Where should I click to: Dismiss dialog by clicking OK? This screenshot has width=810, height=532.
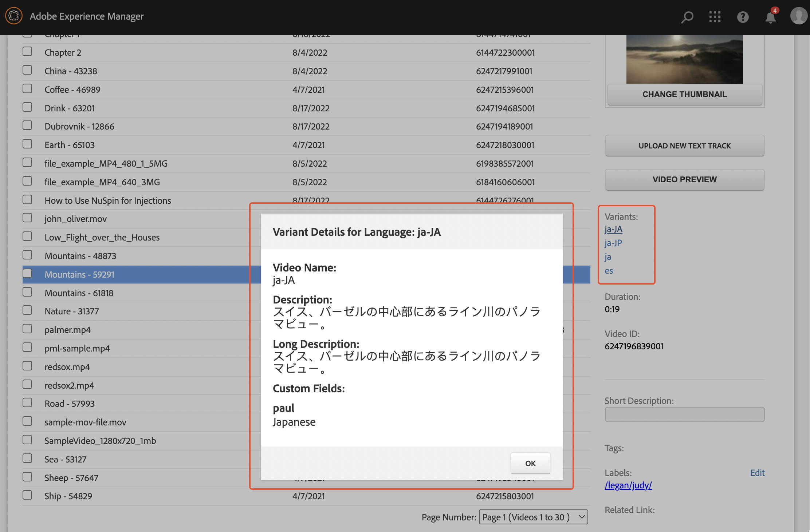530,463
